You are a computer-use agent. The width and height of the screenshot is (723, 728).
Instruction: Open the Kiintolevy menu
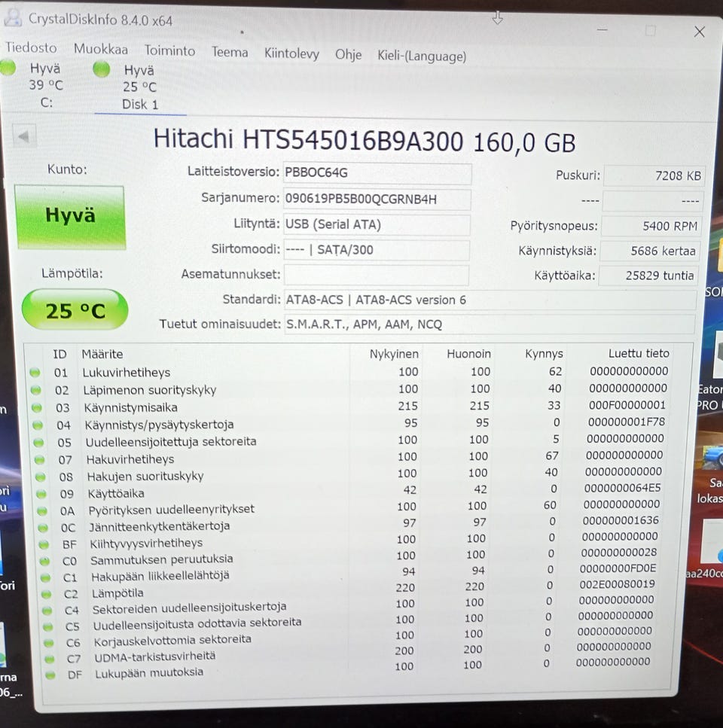(291, 54)
